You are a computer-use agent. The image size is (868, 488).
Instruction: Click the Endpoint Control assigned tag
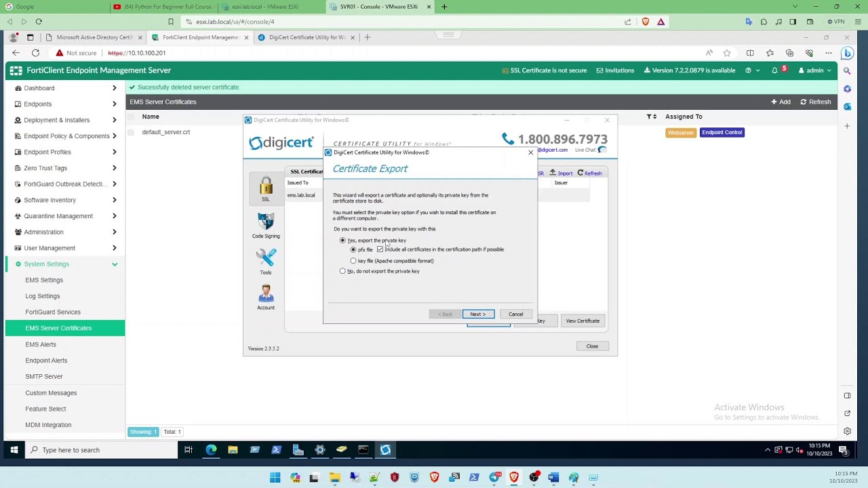[x=722, y=133]
